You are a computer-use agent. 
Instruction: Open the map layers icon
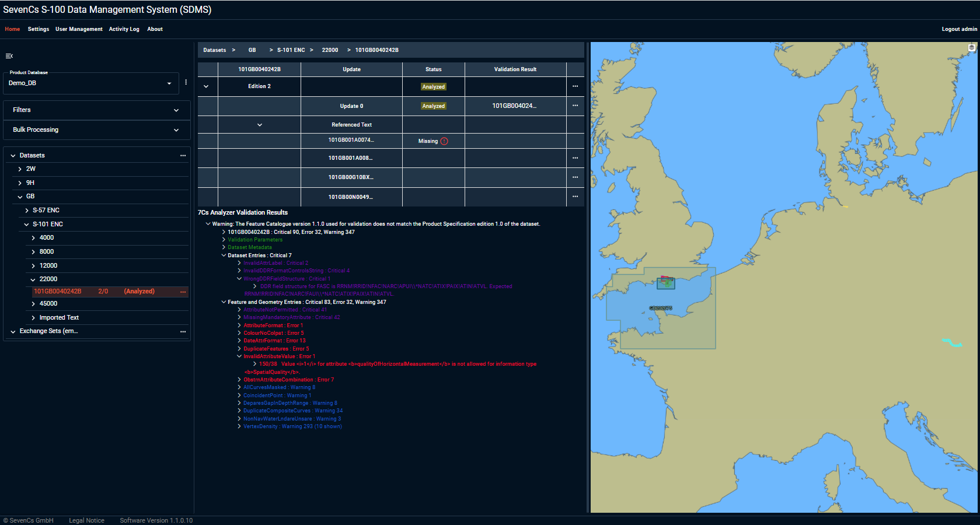click(x=972, y=48)
